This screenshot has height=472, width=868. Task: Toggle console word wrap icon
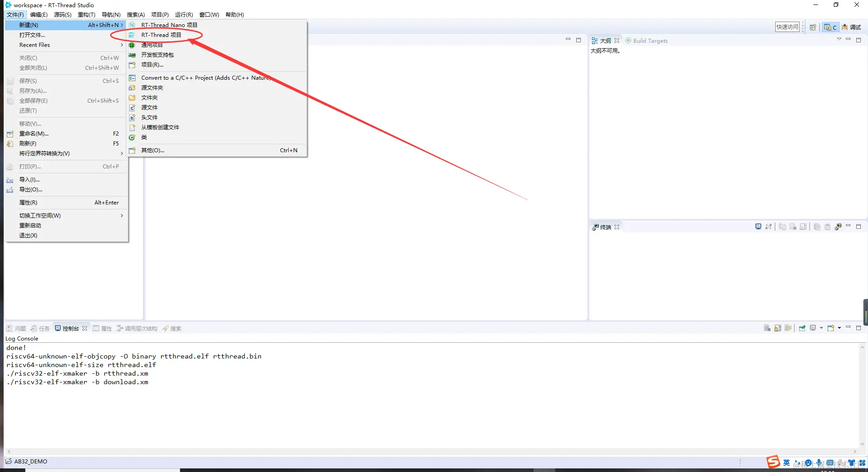(x=788, y=328)
